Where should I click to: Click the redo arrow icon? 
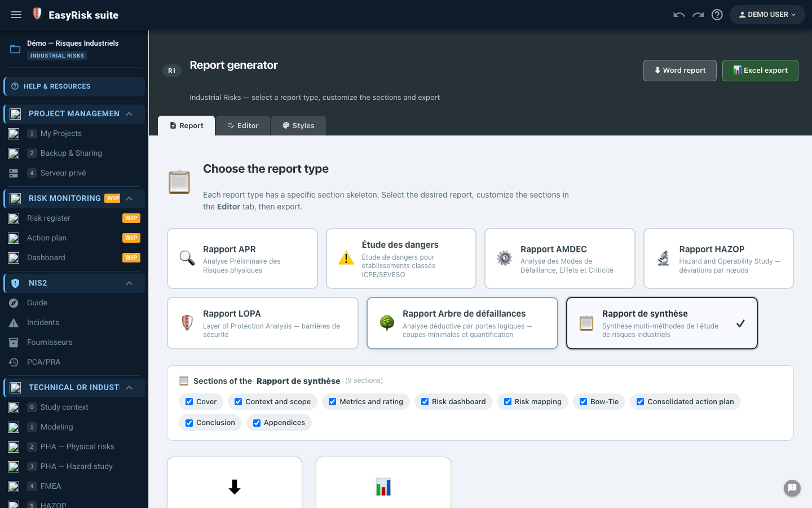tap(698, 15)
